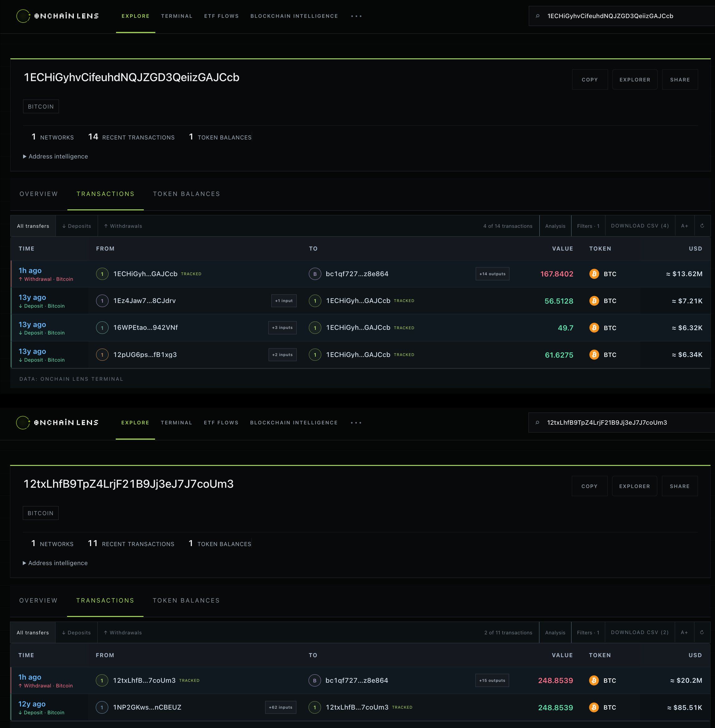Expand the +62 inputs badge
This screenshot has height=728, width=715.
point(280,707)
